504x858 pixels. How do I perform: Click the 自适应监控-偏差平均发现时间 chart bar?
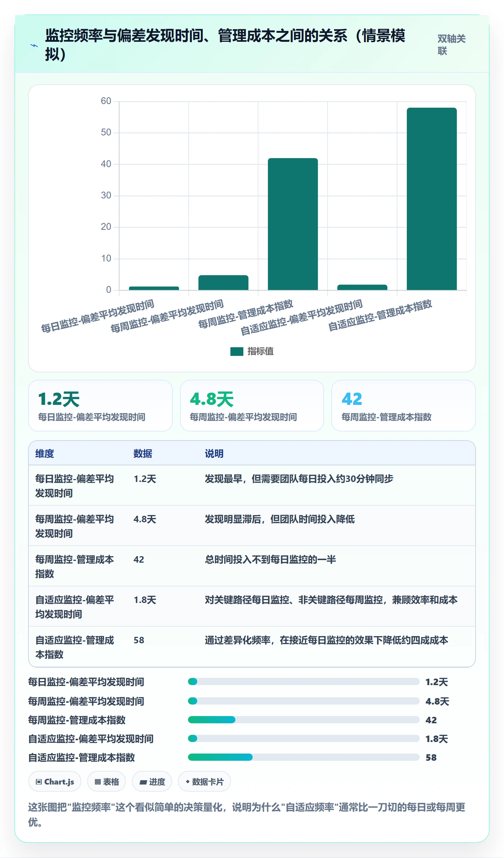coord(362,287)
